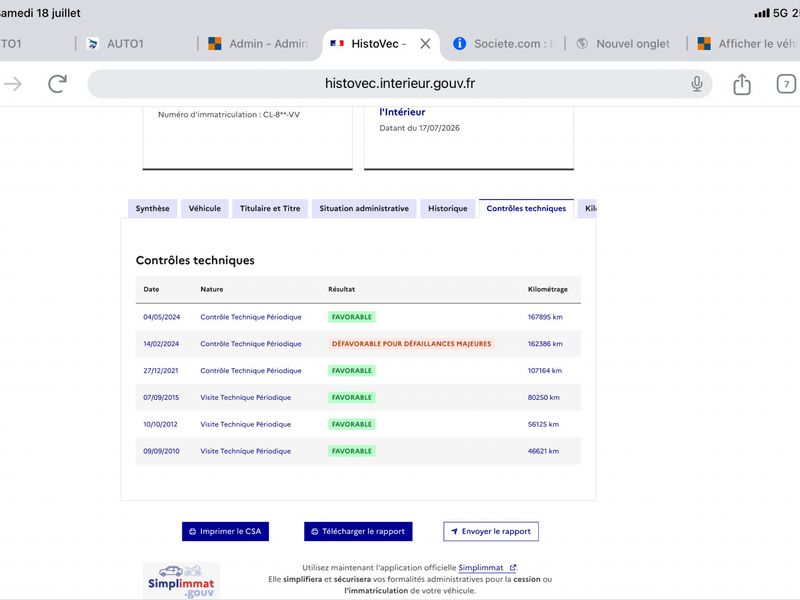The width and height of the screenshot is (800, 600).
Task: Click the date 10/10/2012
Action: coord(160,424)
